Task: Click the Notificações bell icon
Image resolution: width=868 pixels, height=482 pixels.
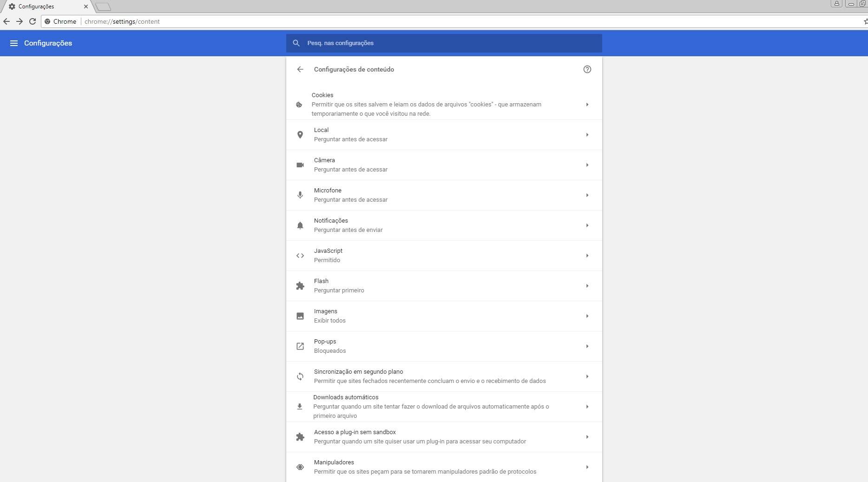Action: pos(300,225)
